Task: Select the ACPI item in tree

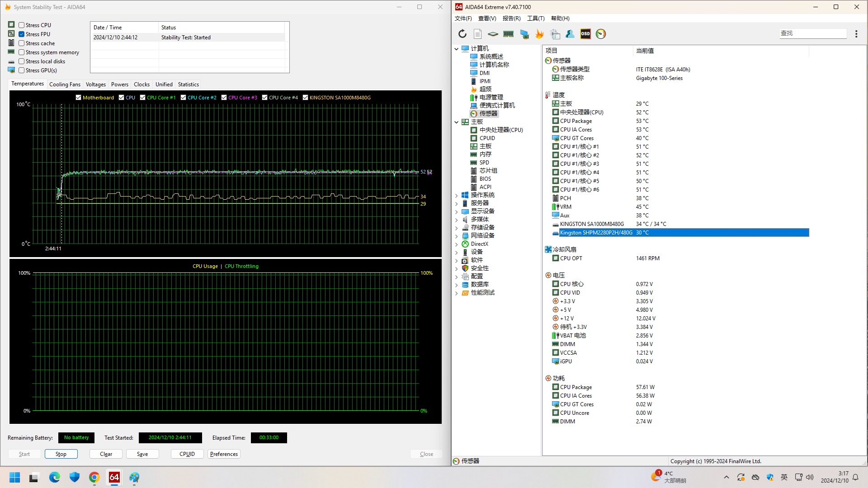Action: (x=485, y=187)
